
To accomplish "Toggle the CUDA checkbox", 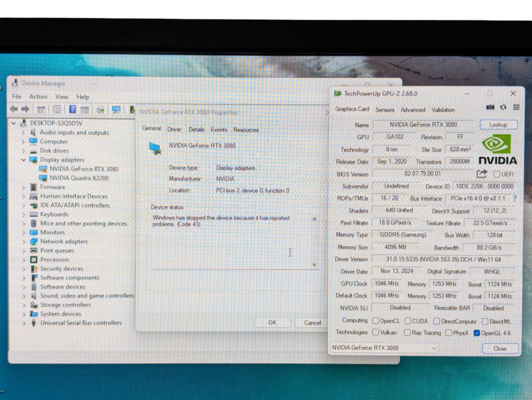I will pos(408,321).
